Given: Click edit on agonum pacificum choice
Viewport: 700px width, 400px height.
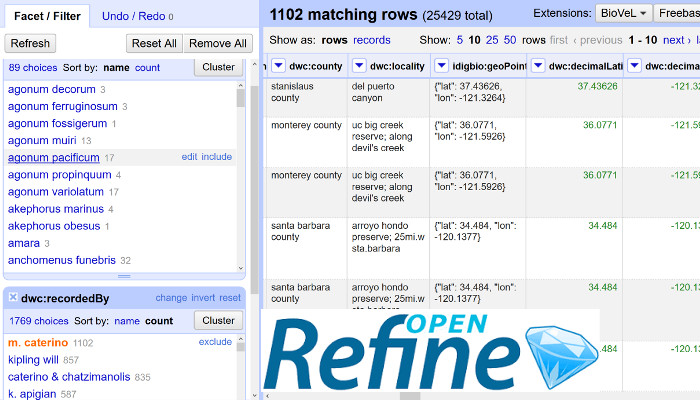Looking at the screenshot, I should [x=189, y=157].
